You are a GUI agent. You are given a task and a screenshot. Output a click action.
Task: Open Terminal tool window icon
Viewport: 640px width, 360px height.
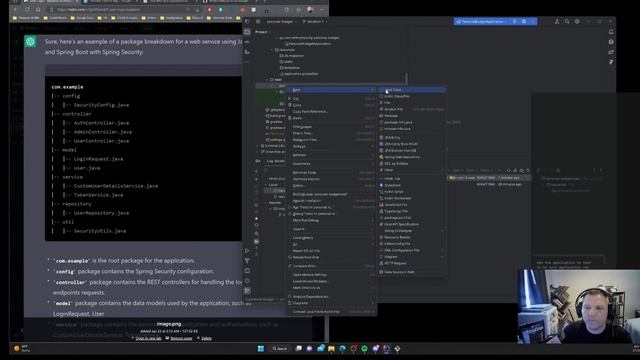[x=247, y=271]
